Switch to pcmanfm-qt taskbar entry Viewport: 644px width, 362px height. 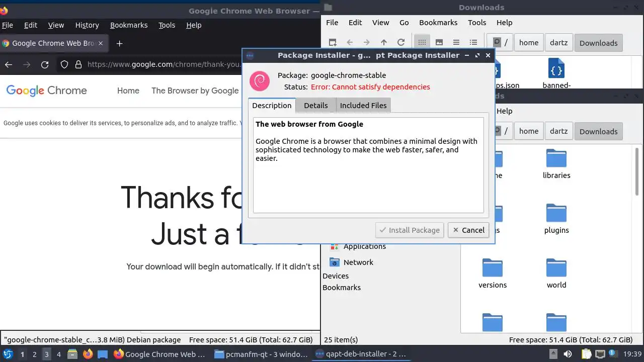(x=261, y=354)
